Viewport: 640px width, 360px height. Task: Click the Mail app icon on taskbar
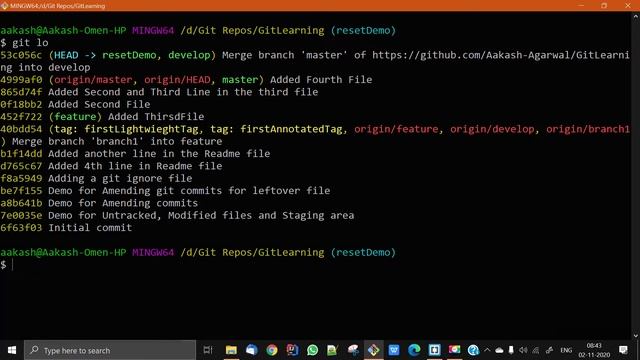coord(251,350)
